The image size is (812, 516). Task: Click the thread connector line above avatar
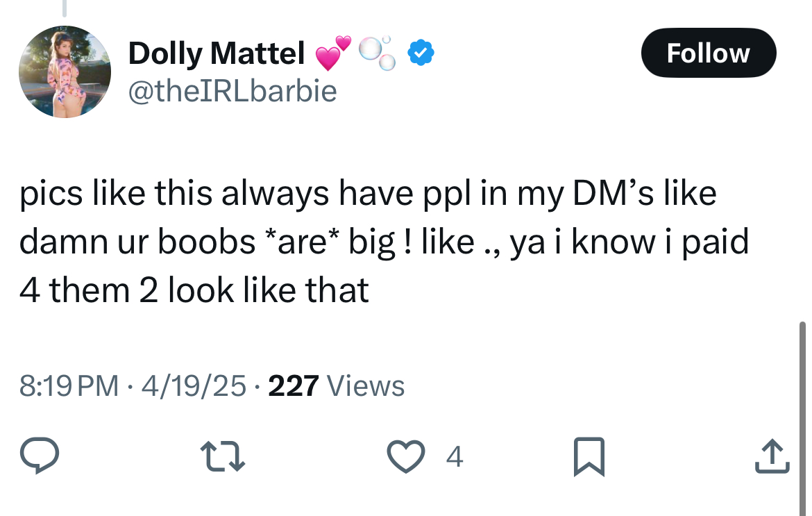pos(65,8)
